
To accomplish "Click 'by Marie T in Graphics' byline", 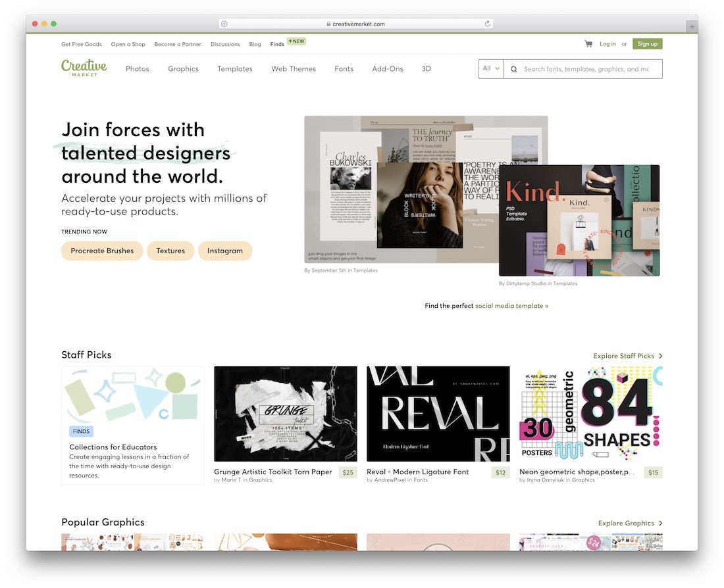I will click(243, 480).
